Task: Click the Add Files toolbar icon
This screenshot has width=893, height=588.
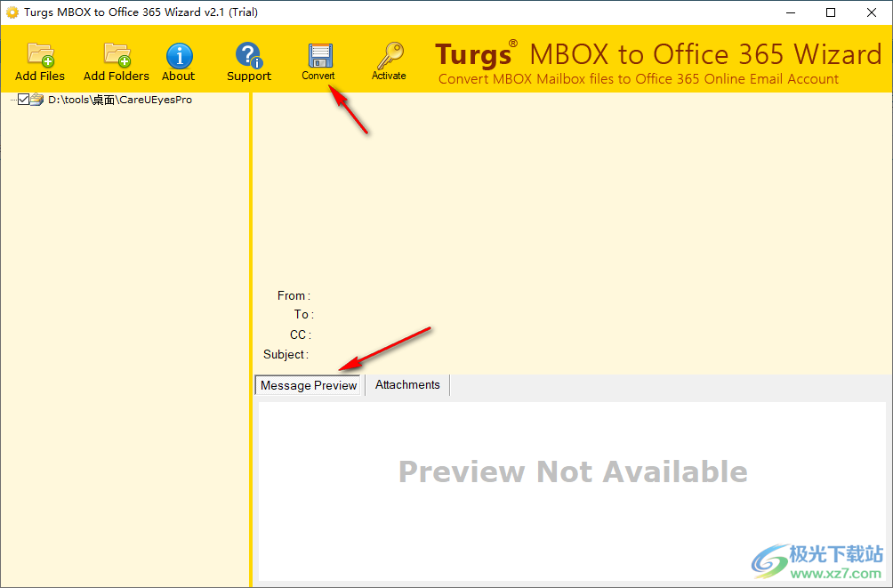Action: 40,61
